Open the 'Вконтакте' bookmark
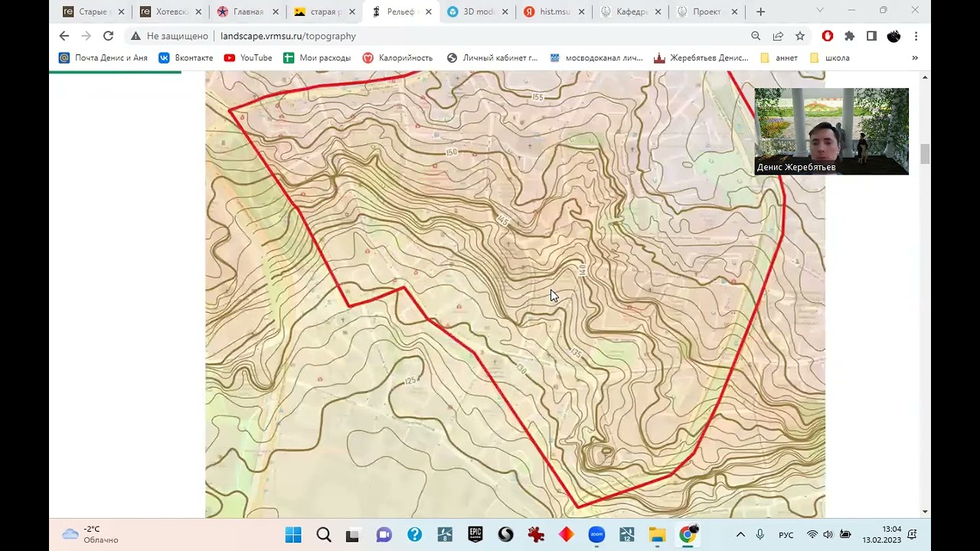The width and height of the screenshot is (980, 551). point(186,57)
